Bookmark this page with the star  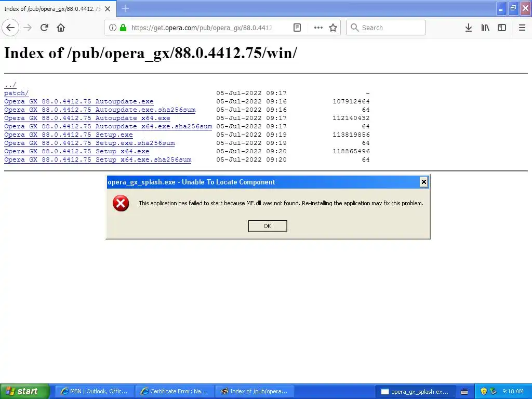[333, 28]
